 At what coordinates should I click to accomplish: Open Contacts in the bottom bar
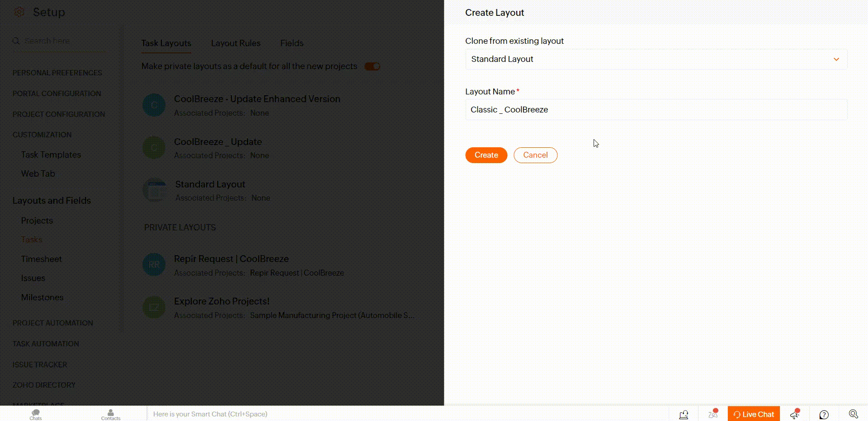(111, 414)
